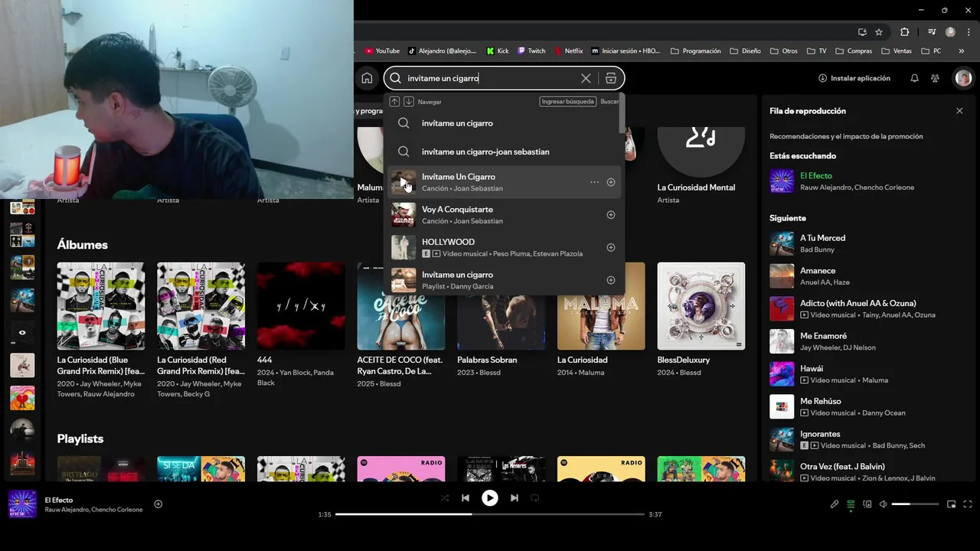Open album 444 cover
This screenshot has width=980, height=551.
point(301,306)
